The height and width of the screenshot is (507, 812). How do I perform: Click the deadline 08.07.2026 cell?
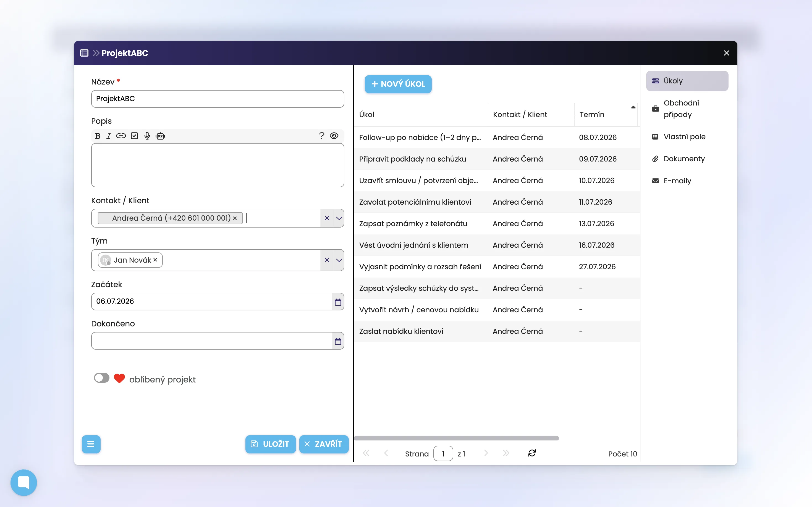point(598,138)
